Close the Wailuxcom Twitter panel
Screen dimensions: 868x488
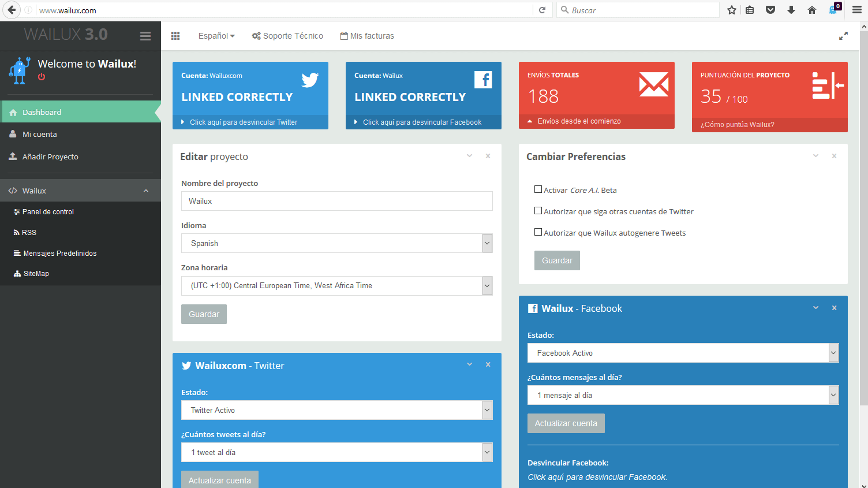point(488,364)
